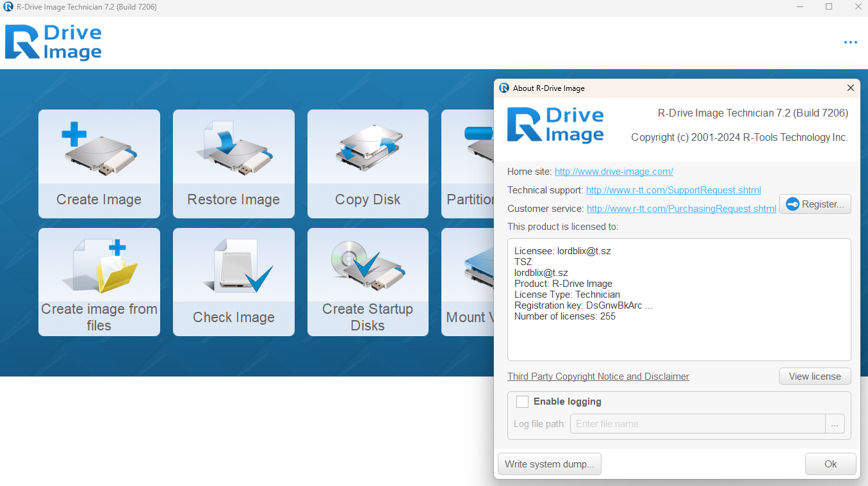
Task: Click the TSZ line in license box
Action: click(x=523, y=262)
